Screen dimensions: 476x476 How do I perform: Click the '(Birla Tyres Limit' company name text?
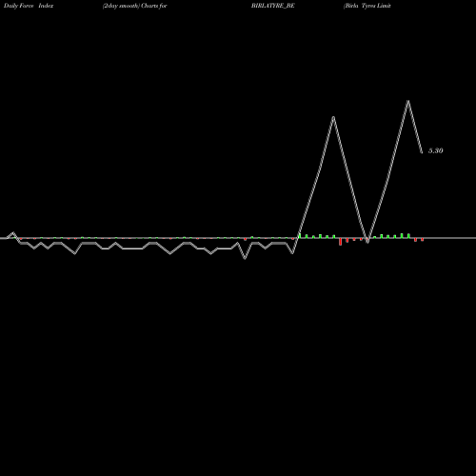point(367,6)
